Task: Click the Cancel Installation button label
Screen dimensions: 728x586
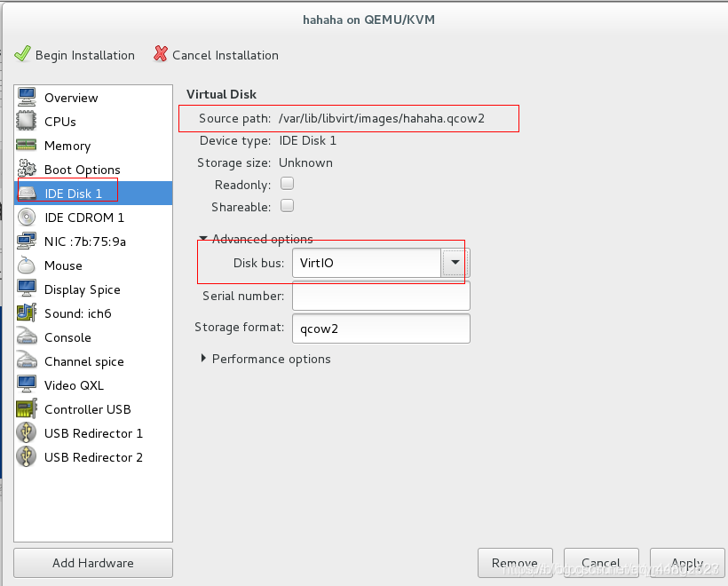Action: (x=226, y=55)
